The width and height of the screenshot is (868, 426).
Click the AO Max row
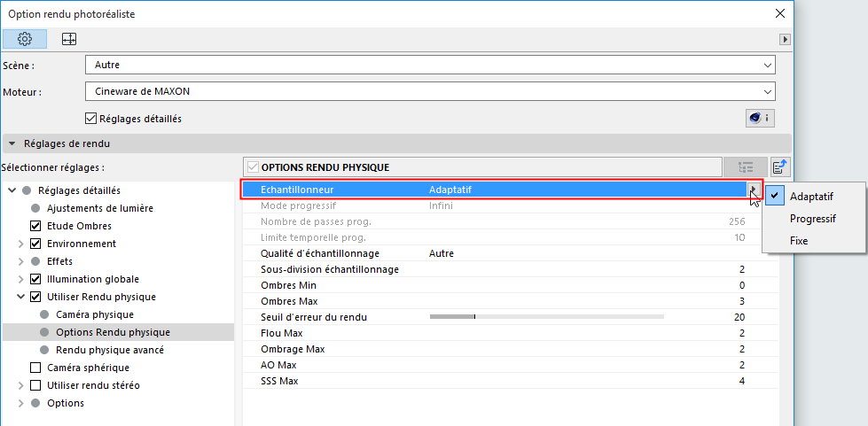(511, 365)
